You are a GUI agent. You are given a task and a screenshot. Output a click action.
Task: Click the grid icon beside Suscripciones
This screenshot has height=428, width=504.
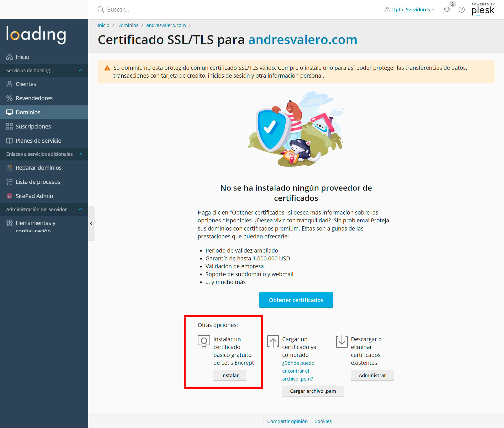[x=9, y=126]
